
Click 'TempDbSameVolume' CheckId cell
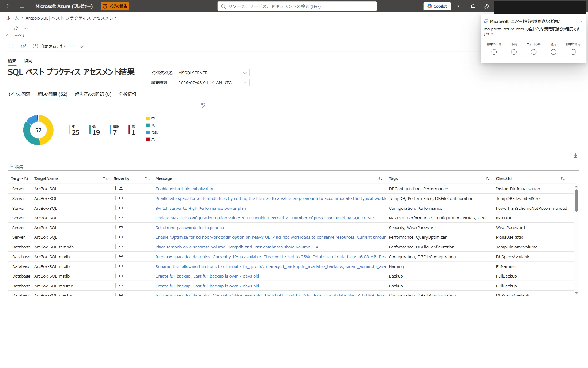pos(517,247)
